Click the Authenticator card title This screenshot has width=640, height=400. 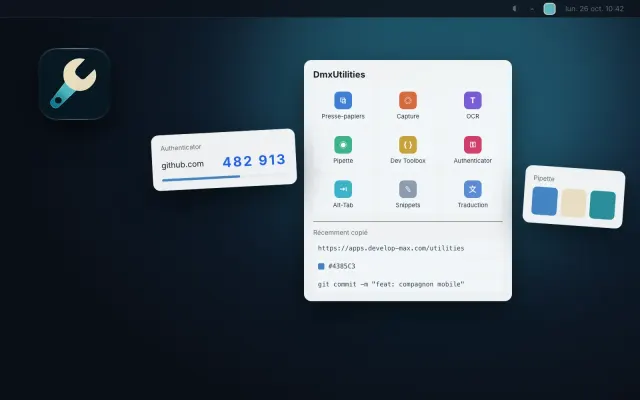tap(180, 147)
